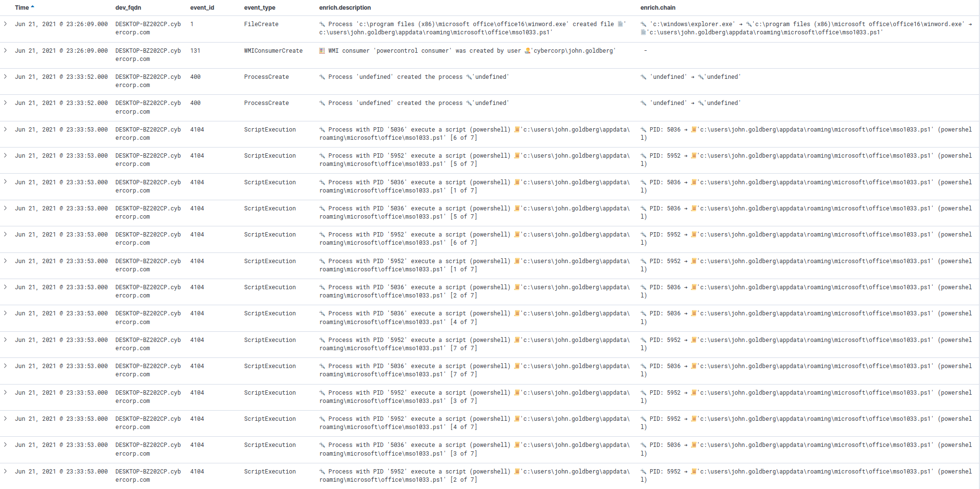This screenshot has width=980, height=489.
Task: Click the 'Jun 21, 2021 @ 23:26:09.000' time in the FileCreate row
Action: (x=61, y=24)
